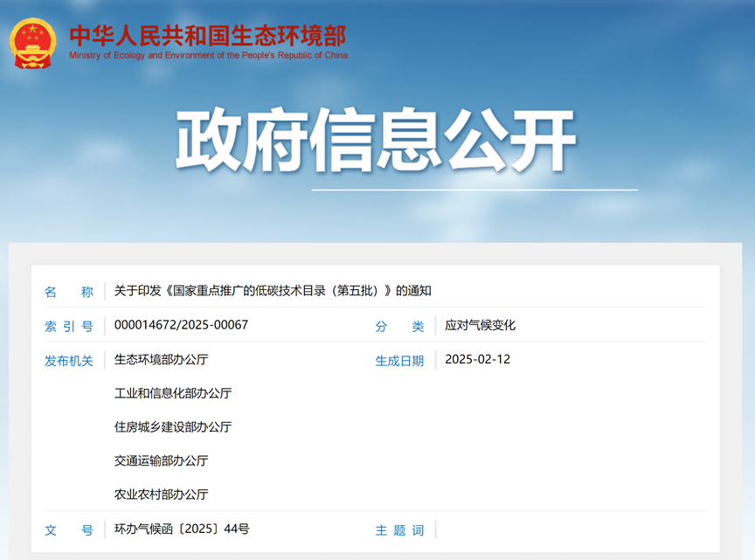This screenshot has height=560, width=755.
Task: Select 生态环境部办公厅 issuing agency text
Action: (x=163, y=359)
